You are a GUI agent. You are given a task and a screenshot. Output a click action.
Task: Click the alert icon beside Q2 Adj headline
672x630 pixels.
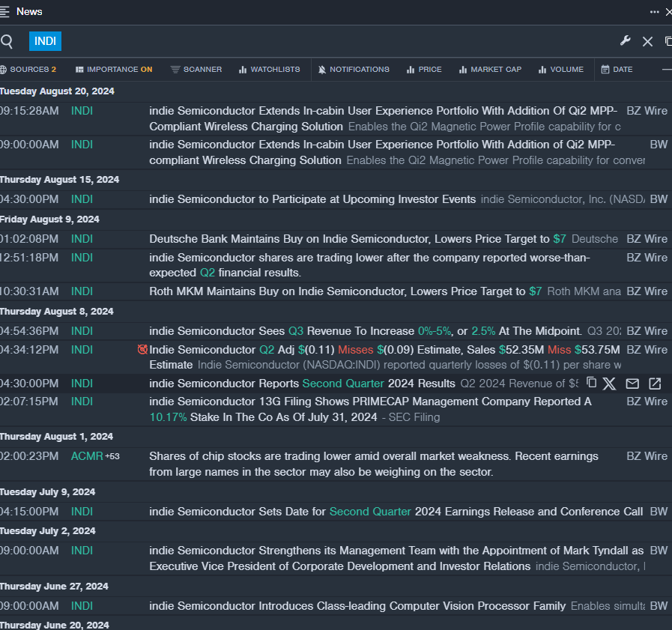click(x=142, y=349)
